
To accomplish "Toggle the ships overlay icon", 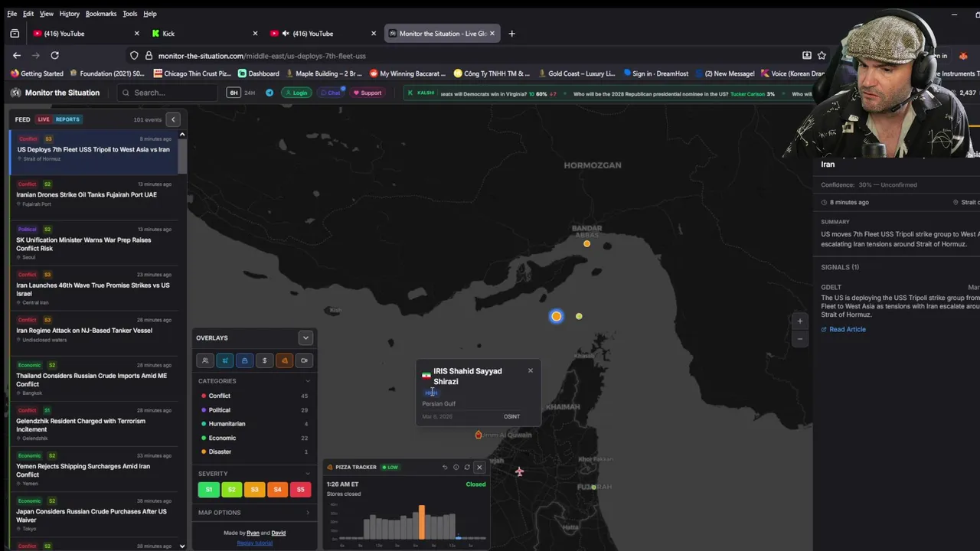I will (x=244, y=360).
